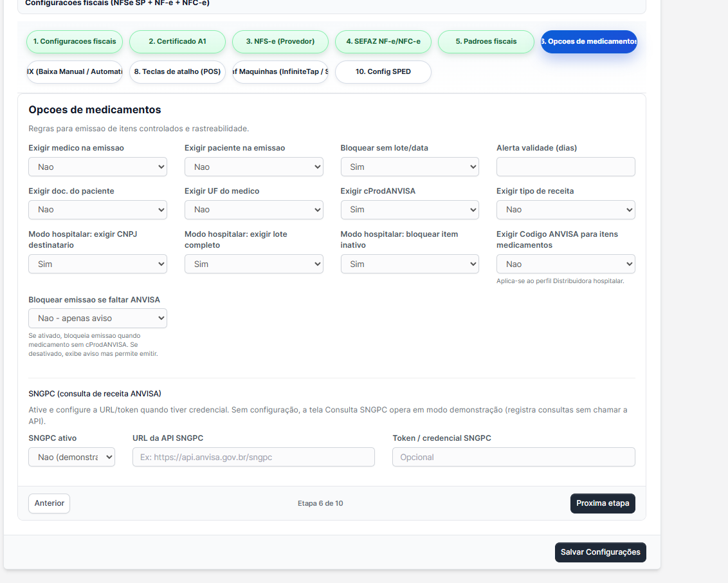Open the '3. NFS-e (Provedor)' tab

[x=280, y=41]
